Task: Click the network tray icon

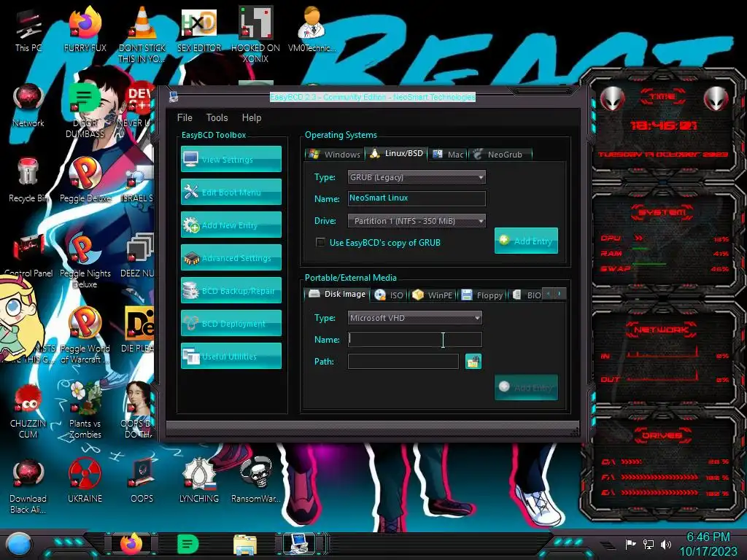Action: tap(648, 544)
